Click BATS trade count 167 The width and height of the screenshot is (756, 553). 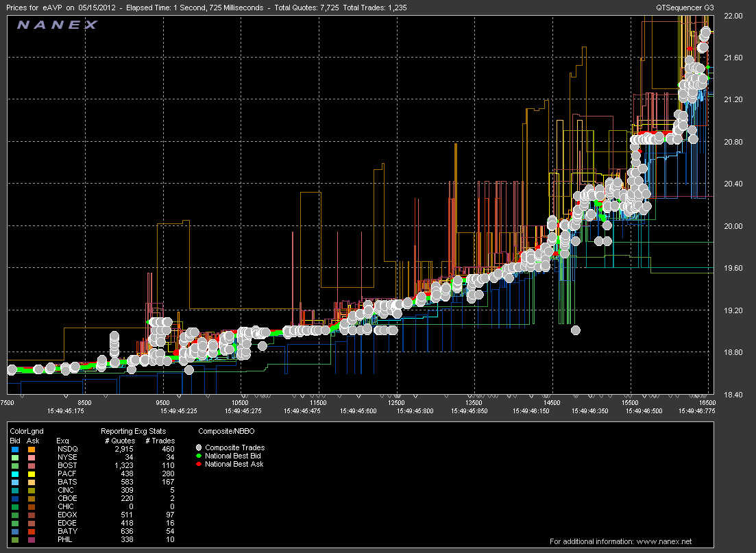[x=169, y=482]
